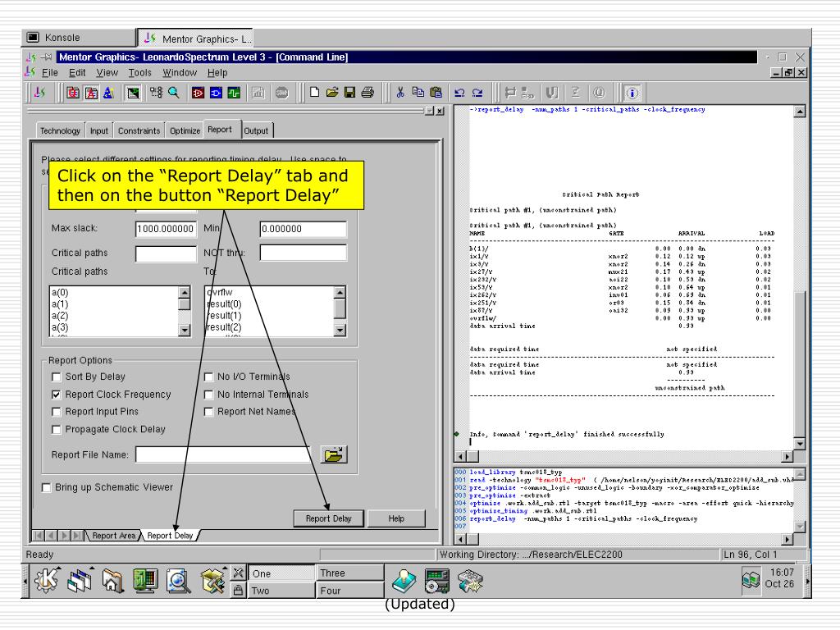840x630 pixels.
Task: Enable the Report Input Pins checkbox
Action: pyautogui.click(x=57, y=412)
